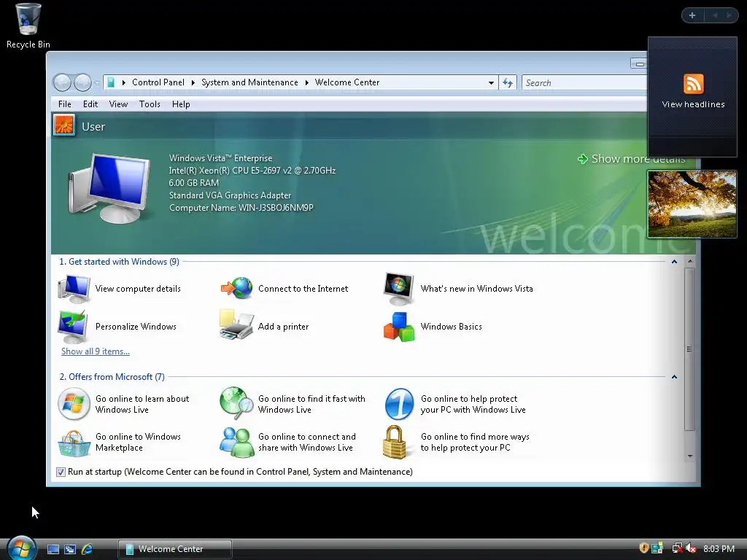
Task: Select the Personalize Windows monitor icon
Action: click(73, 327)
